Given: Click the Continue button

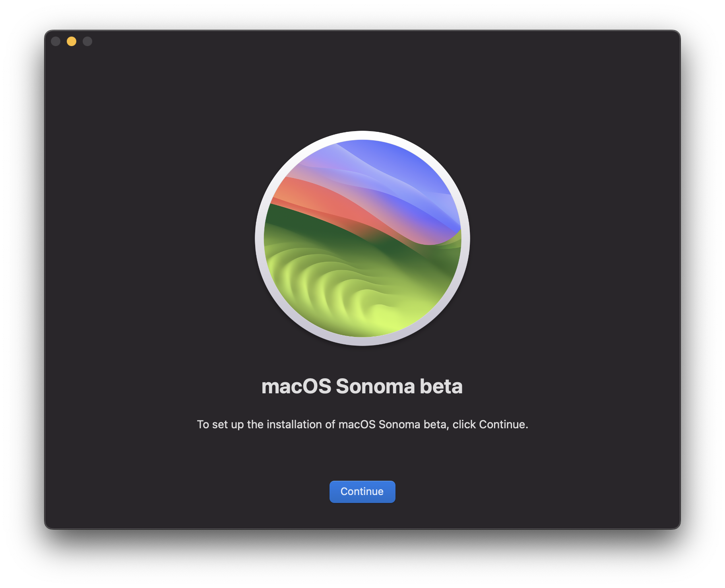Looking at the screenshot, I should (x=362, y=491).
